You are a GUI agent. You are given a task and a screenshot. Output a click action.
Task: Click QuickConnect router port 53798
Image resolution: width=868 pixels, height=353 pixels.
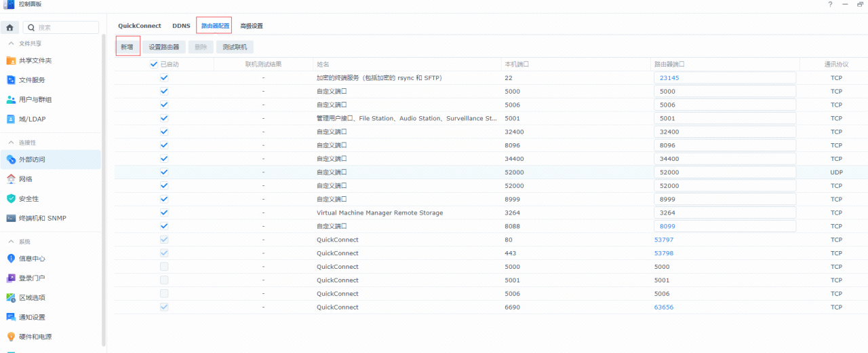click(664, 253)
